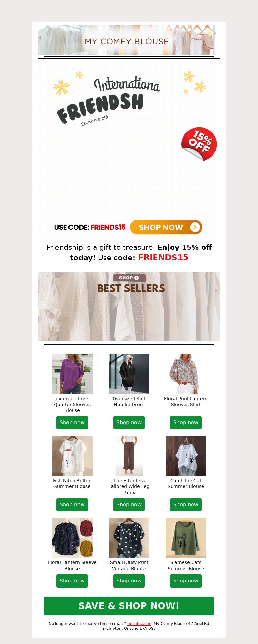Open the Catch the Cat Summer Blouse image
Screen dimensions: 258x644
pos(186,456)
